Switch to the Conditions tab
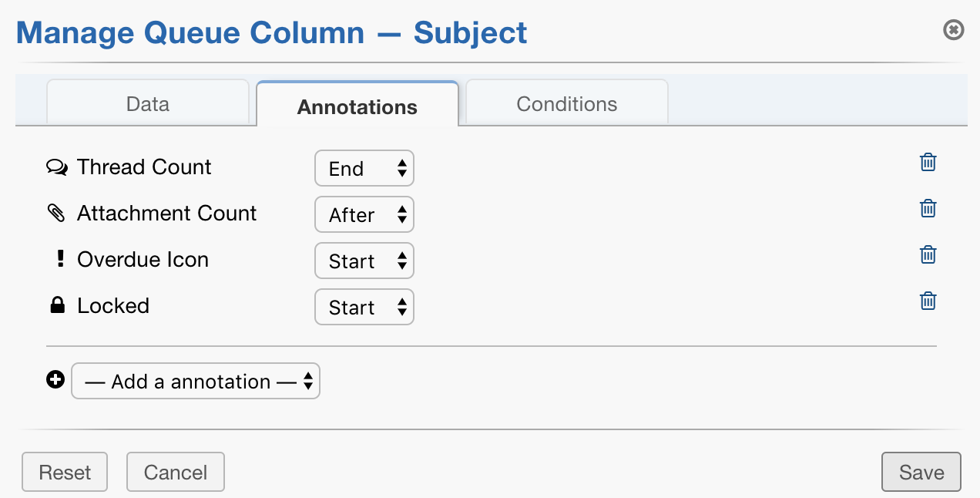 point(566,103)
